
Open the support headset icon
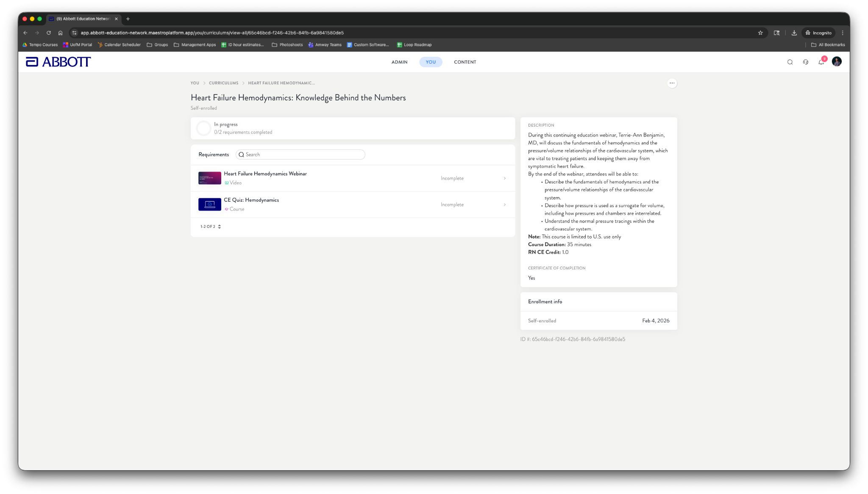click(805, 62)
